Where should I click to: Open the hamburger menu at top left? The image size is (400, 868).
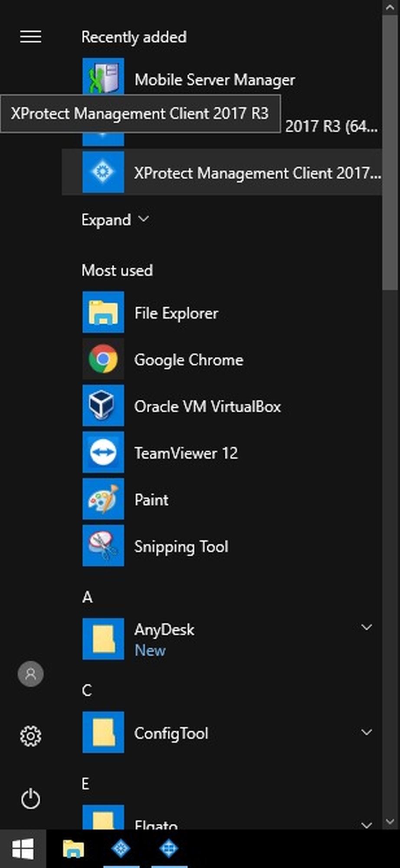30,37
